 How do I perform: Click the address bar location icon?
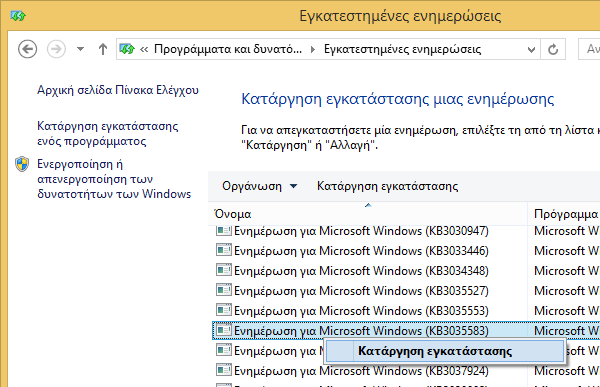pos(127,49)
